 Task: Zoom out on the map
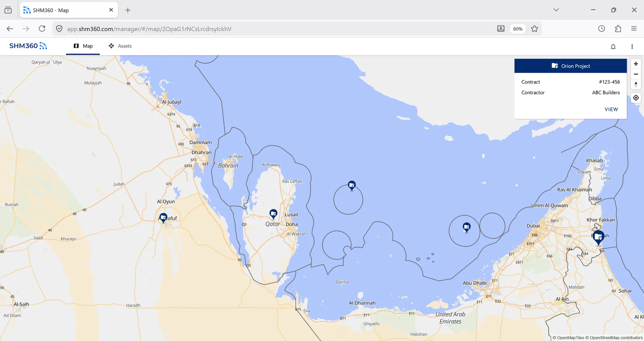[636, 74]
